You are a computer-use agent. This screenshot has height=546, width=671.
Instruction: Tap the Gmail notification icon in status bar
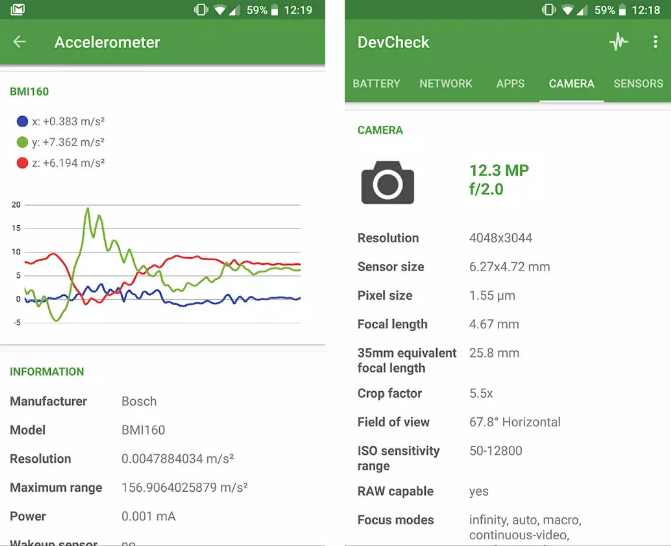pyautogui.click(x=17, y=10)
